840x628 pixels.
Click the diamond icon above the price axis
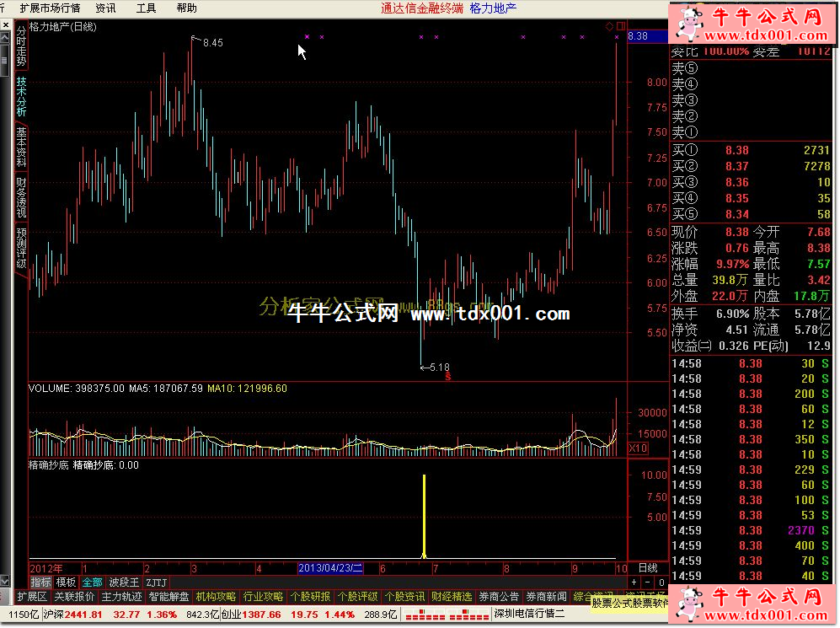(x=610, y=26)
